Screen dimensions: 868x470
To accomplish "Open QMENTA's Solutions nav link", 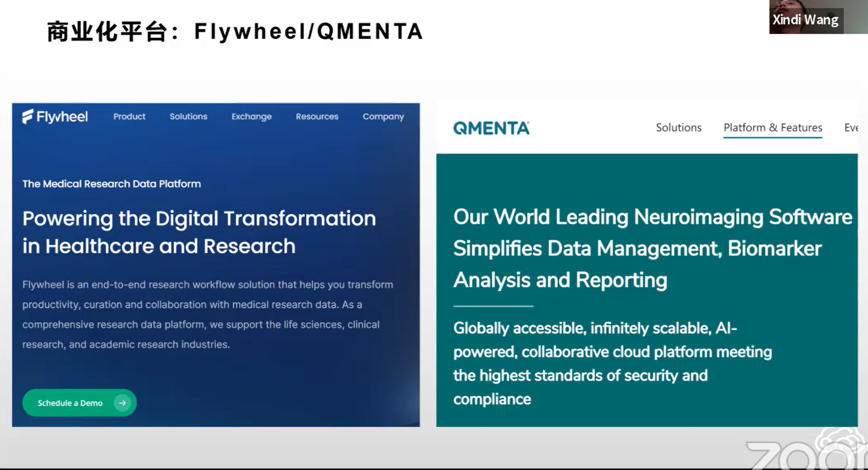I will tap(678, 128).
